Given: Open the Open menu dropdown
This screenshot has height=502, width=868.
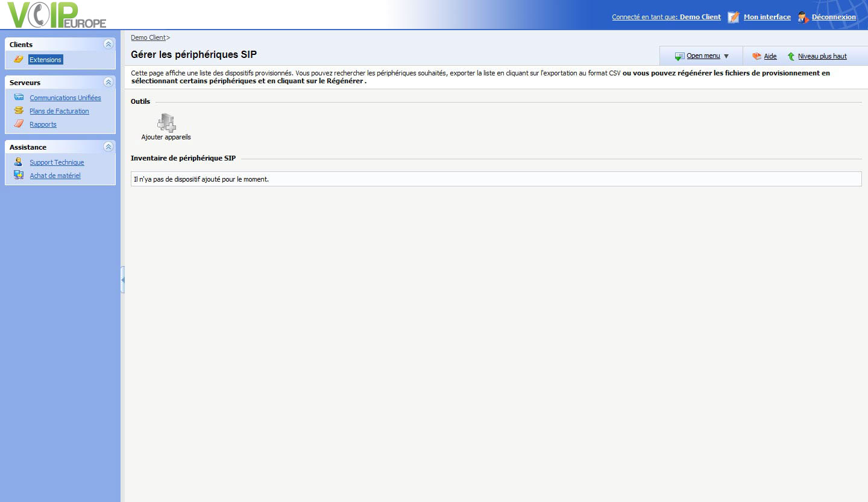Looking at the screenshot, I should pyautogui.click(x=703, y=56).
